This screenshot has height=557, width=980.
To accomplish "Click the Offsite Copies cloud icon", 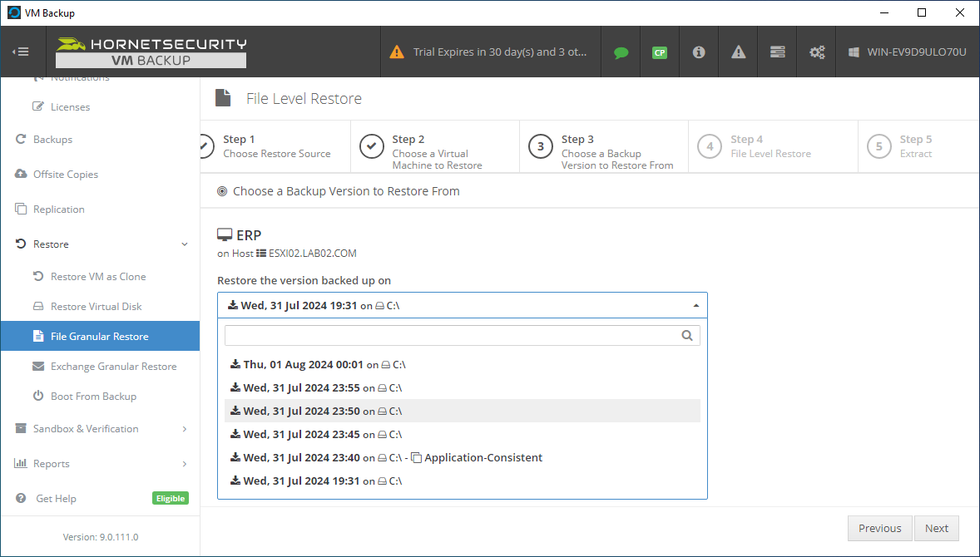I will (x=21, y=174).
